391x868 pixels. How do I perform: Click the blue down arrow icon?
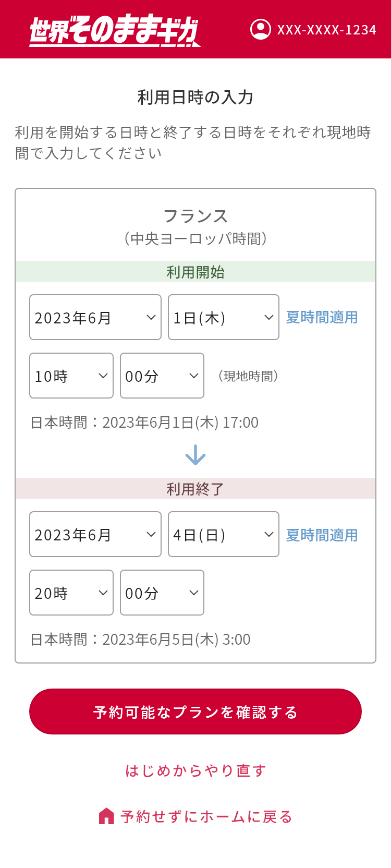pyautogui.click(x=195, y=455)
